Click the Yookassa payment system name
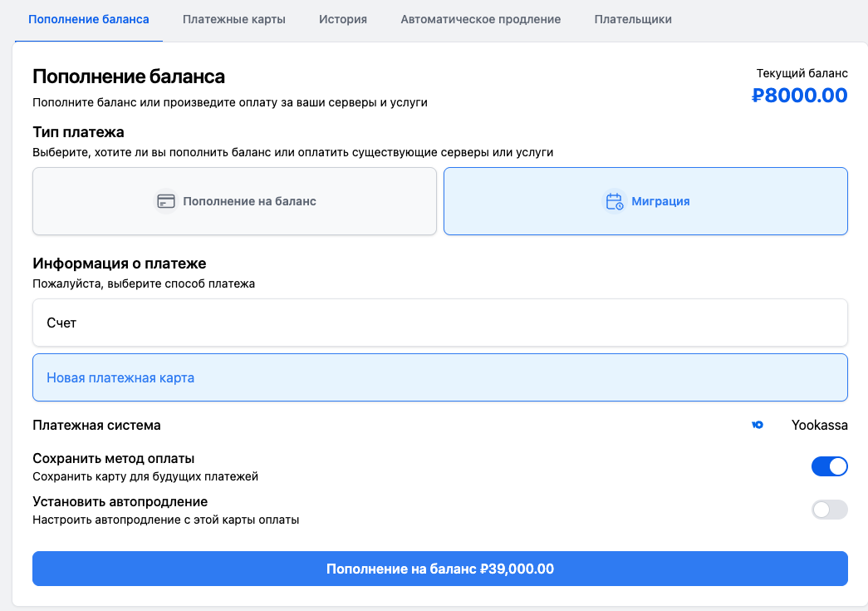 coord(819,425)
